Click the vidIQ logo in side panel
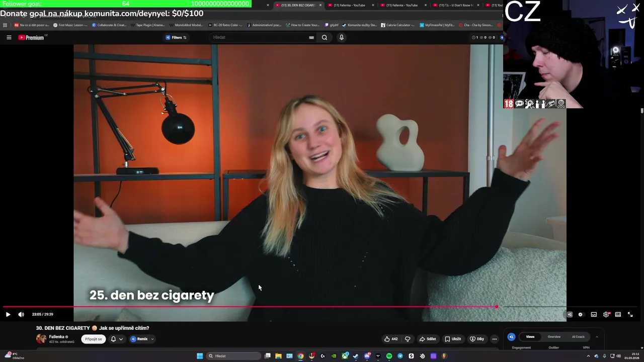 (511, 337)
